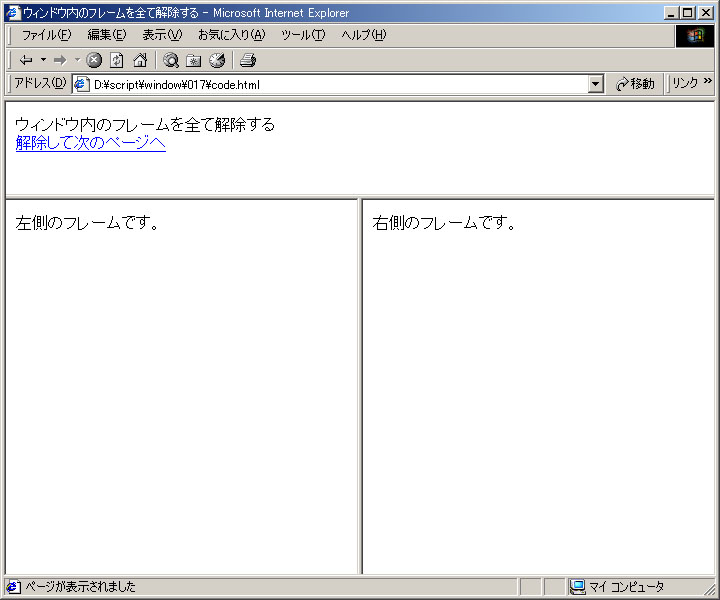
Task: Expand the address bar dropdown arrow
Action: tap(596, 84)
